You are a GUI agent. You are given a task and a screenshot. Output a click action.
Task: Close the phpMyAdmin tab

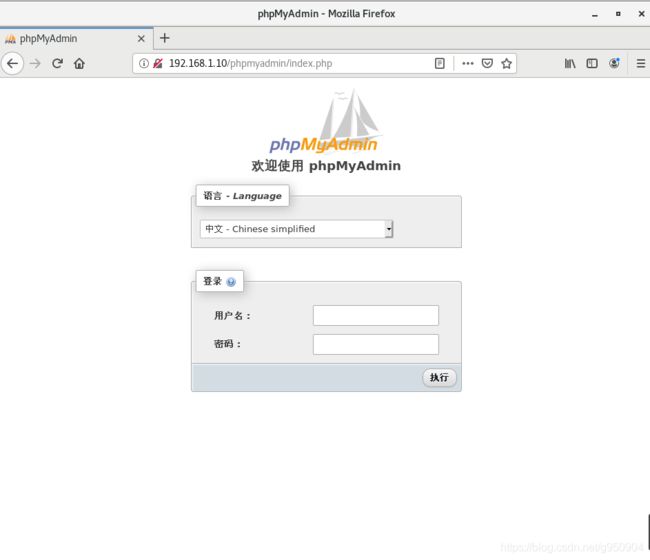pos(141,39)
